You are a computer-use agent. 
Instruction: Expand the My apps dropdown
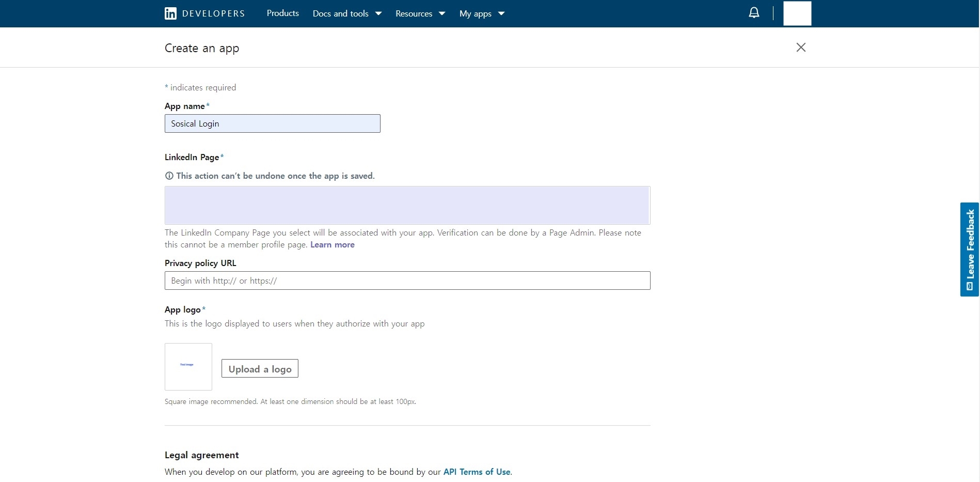[482, 13]
